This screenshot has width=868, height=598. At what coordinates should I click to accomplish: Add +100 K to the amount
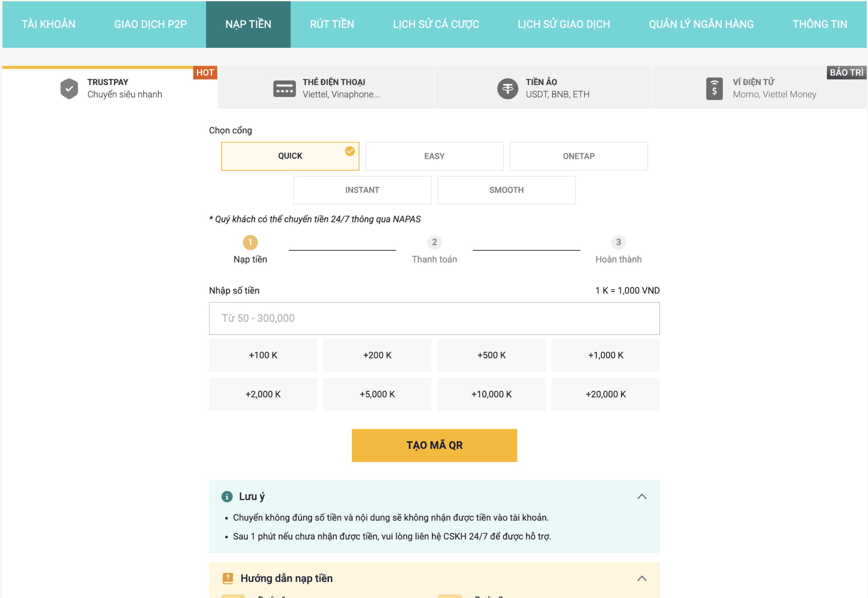[x=263, y=355]
